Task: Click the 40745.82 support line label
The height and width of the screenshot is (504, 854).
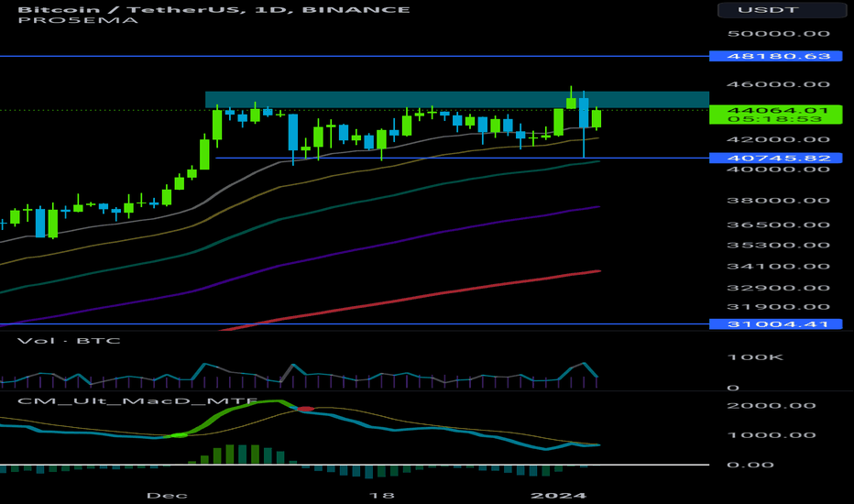Action: pos(775,158)
